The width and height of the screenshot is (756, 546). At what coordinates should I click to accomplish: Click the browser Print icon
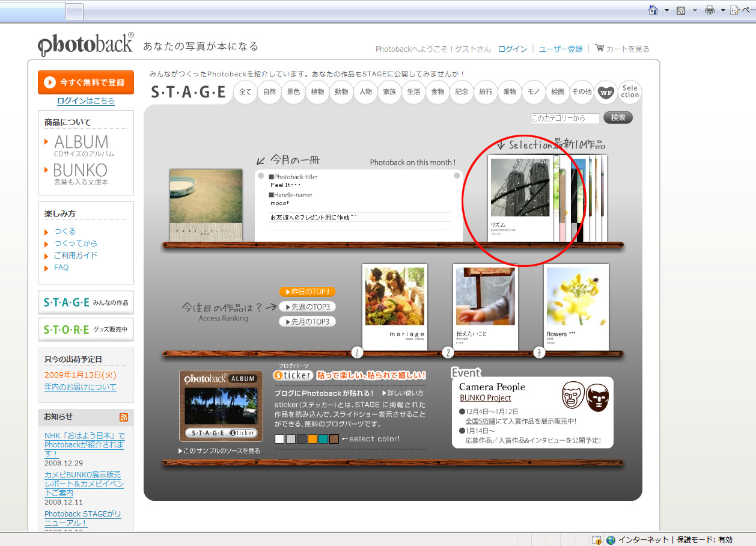pos(710,10)
